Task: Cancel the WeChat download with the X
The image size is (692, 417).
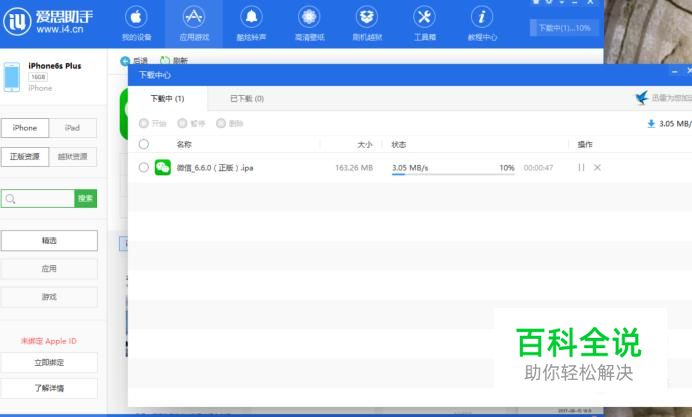Action: click(597, 168)
